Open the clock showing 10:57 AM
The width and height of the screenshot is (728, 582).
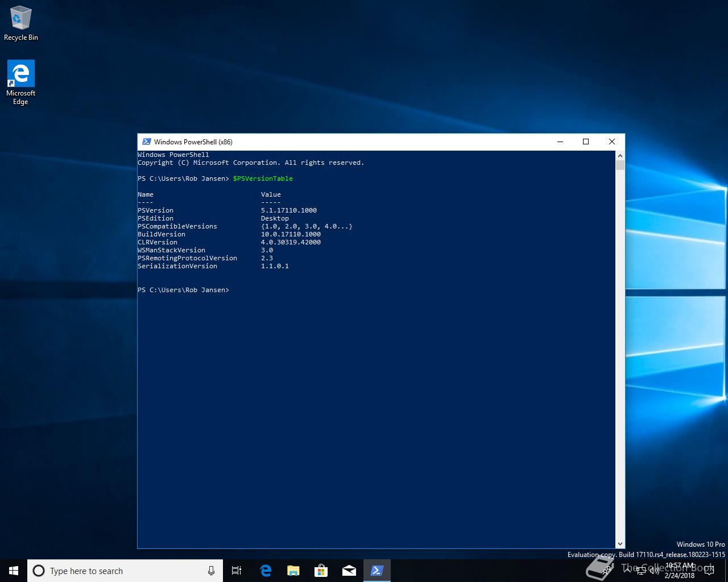(680, 571)
